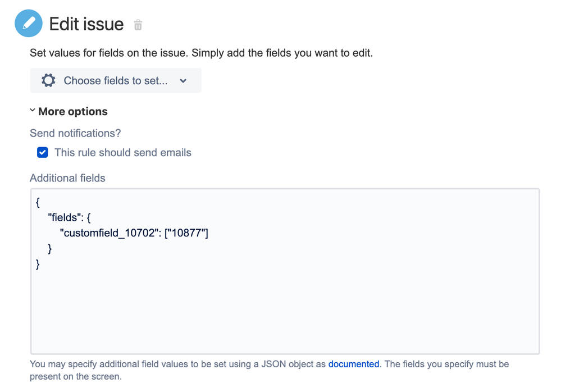Open the Choose fields to set dropdown
561x392 pixels.
[115, 80]
